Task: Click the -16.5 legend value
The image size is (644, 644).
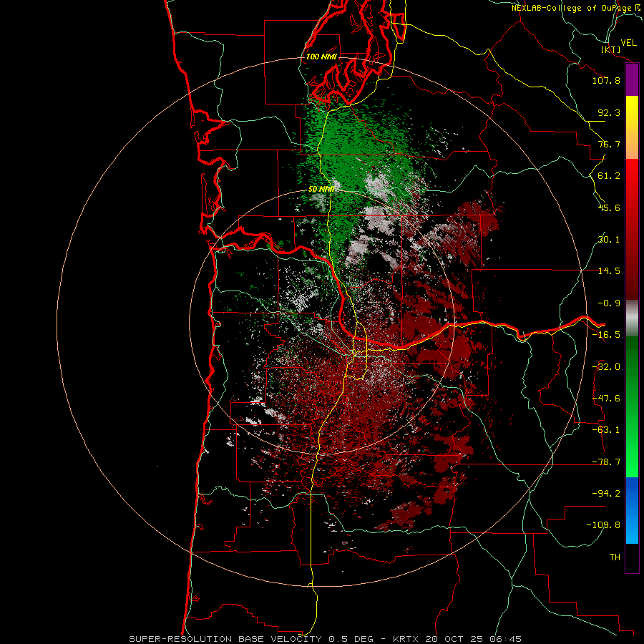Action: (606, 335)
